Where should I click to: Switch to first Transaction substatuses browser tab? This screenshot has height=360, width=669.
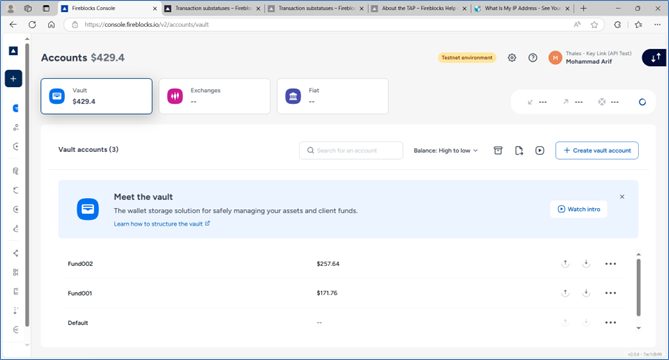pyautogui.click(x=212, y=8)
